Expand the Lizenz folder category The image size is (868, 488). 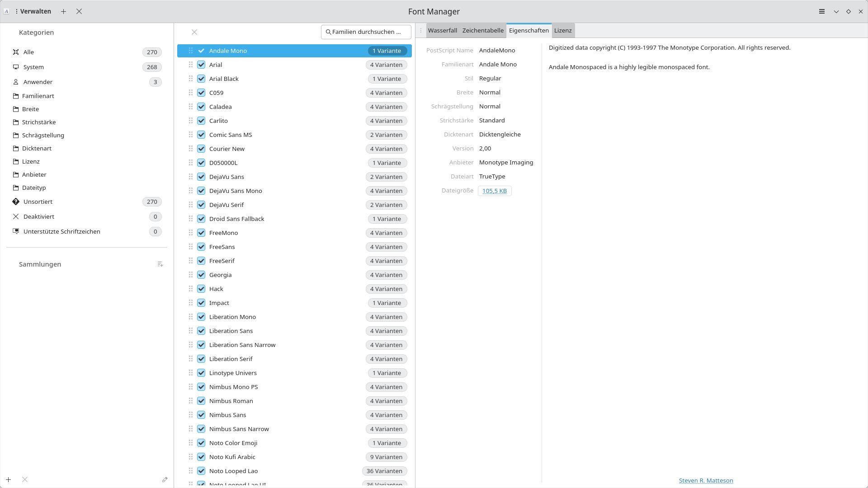point(87,161)
